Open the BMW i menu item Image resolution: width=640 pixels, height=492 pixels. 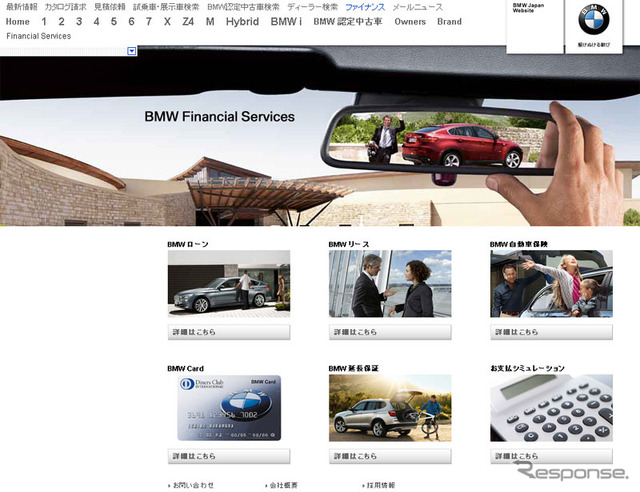click(x=286, y=22)
